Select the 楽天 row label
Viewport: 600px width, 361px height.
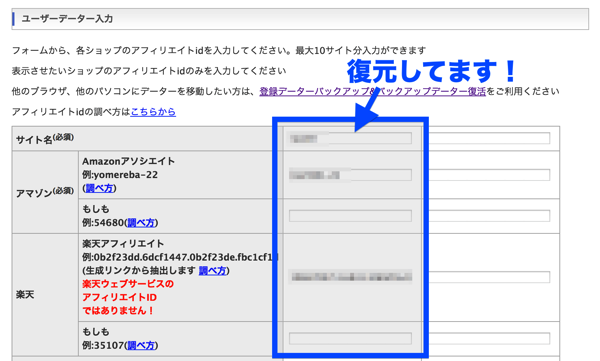coord(25,295)
